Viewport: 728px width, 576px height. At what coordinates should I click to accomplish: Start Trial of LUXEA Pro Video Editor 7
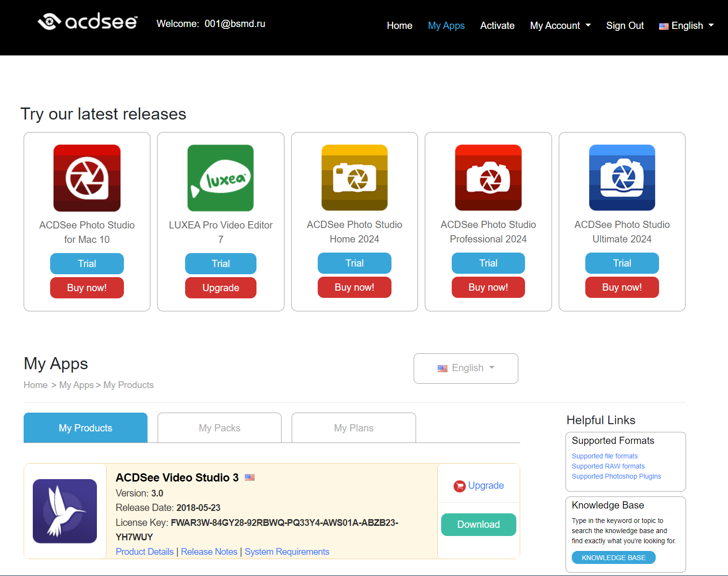(220, 264)
